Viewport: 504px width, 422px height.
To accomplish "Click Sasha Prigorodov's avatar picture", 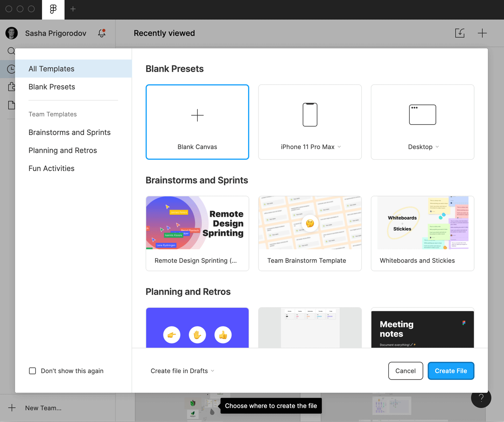I will [12, 33].
